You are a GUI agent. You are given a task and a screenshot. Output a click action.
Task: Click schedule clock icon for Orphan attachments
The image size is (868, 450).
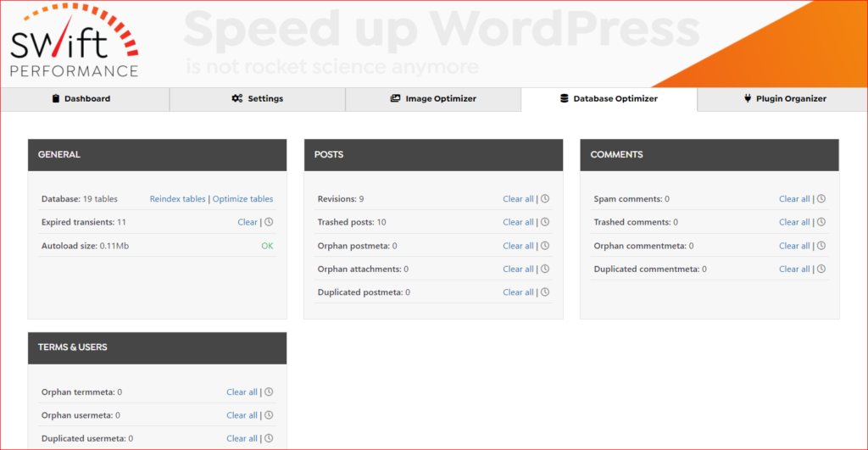[545, 269]
